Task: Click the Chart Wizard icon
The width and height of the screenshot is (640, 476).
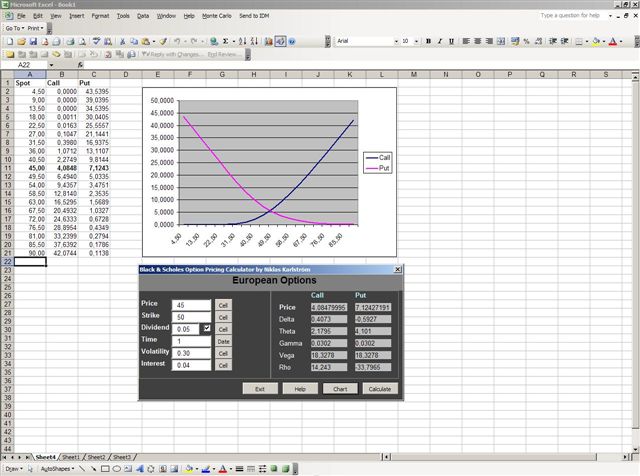Action: [x=267, y=41]
